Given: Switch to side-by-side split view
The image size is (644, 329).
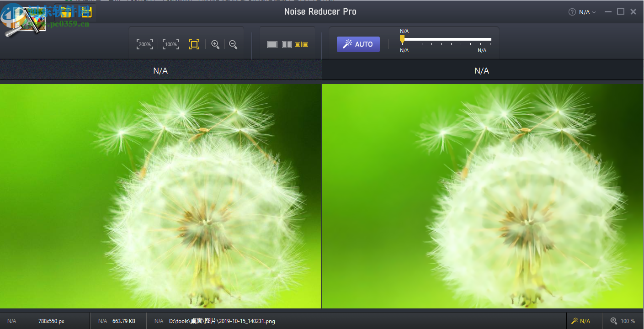Looking at the screenshot, I should (x=287, y=44).
